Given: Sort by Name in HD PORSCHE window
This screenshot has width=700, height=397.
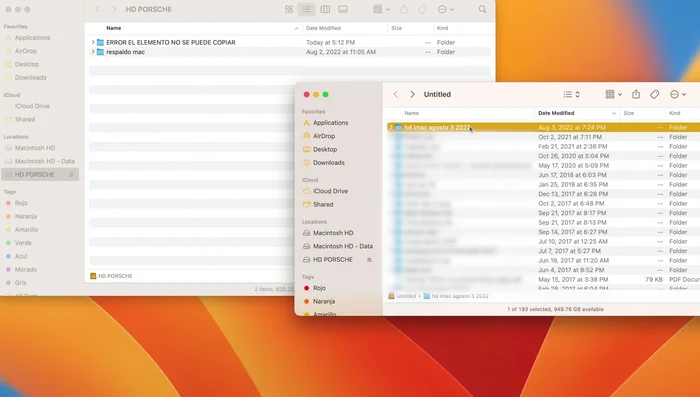Looking at the screenshot, I should tap(113, 28).
